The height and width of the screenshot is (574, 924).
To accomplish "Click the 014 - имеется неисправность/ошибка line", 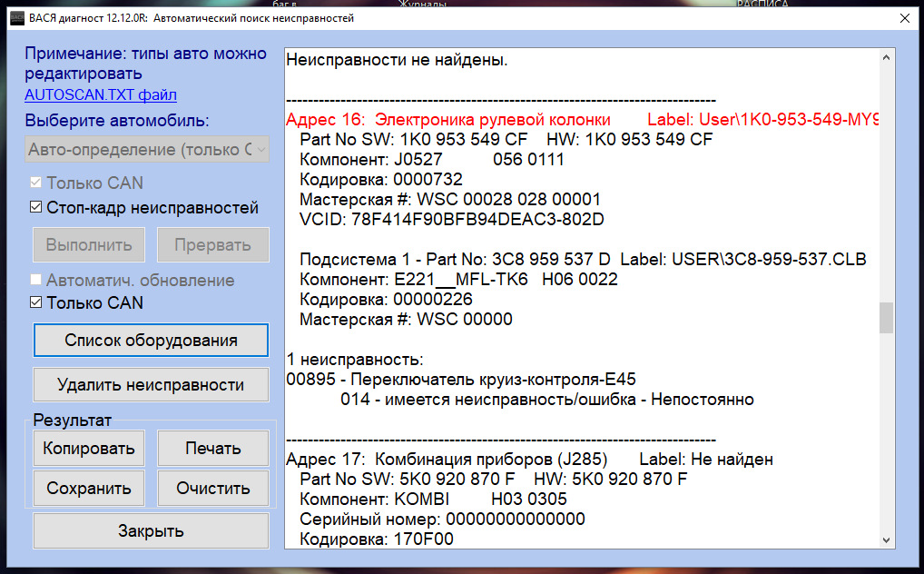I will click(546, 400).
